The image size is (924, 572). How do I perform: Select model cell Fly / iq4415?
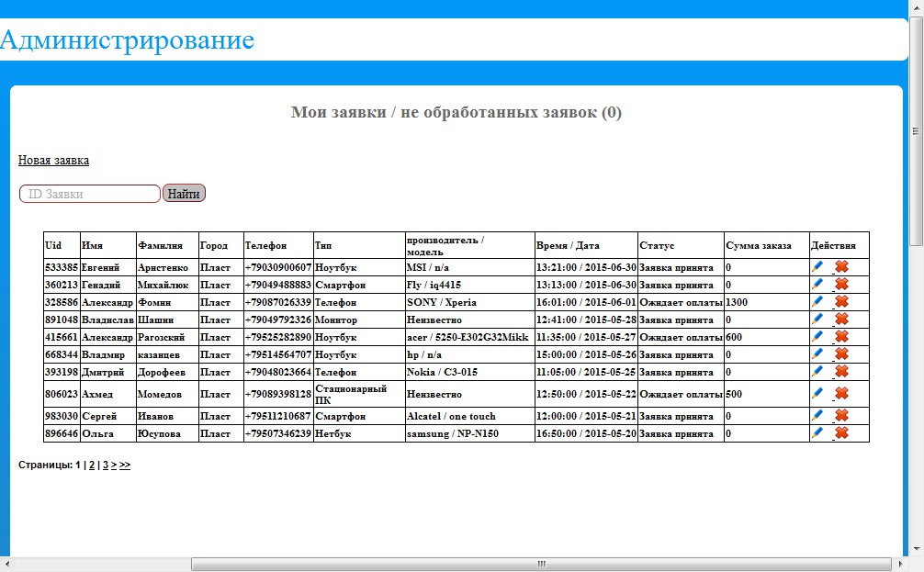(x=469, y=285)
